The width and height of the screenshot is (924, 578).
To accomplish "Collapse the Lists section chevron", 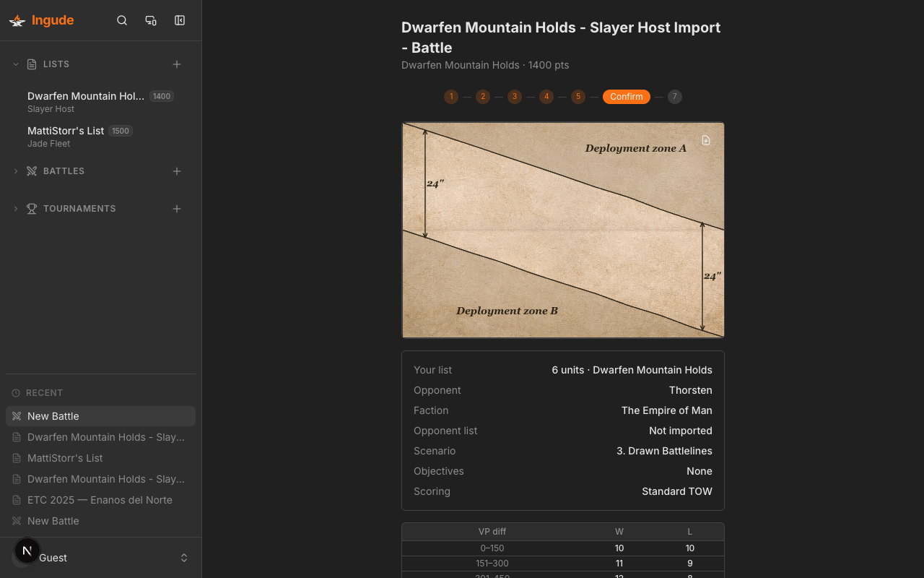I will 16,64.
